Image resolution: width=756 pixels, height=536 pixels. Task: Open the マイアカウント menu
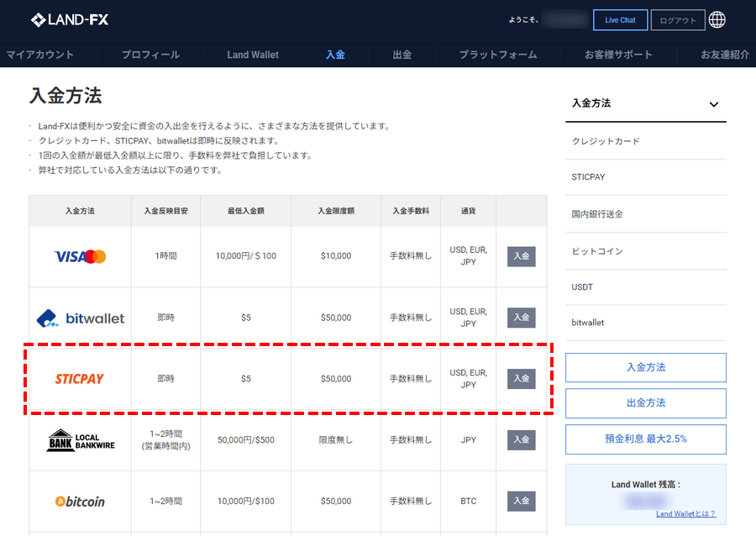(x=40, y=55)
